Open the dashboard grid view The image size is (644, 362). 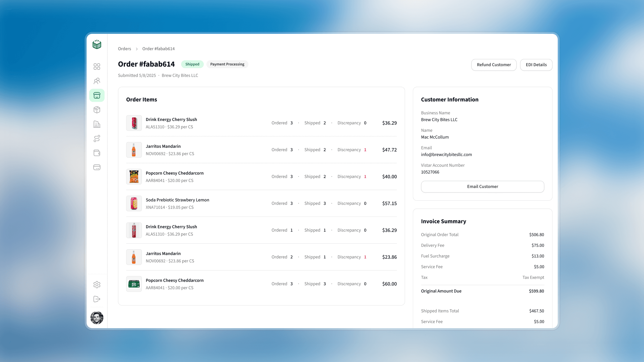(97, 67)
